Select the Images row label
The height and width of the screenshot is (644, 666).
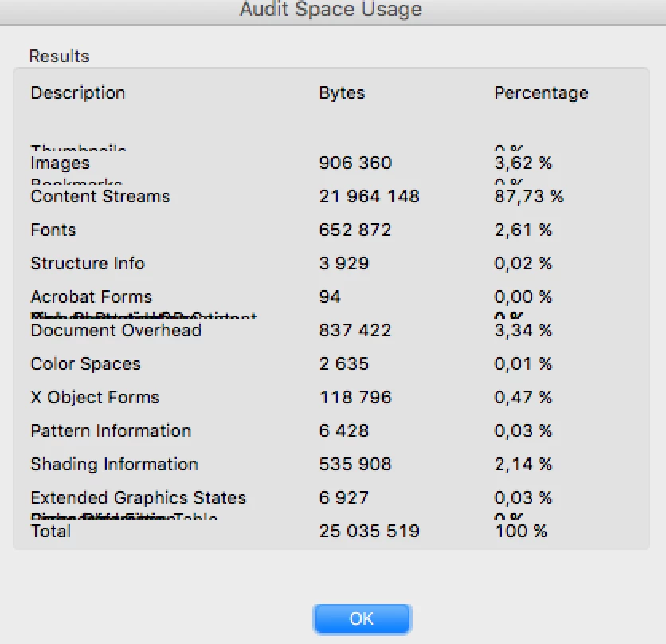[x=61, y=163]
